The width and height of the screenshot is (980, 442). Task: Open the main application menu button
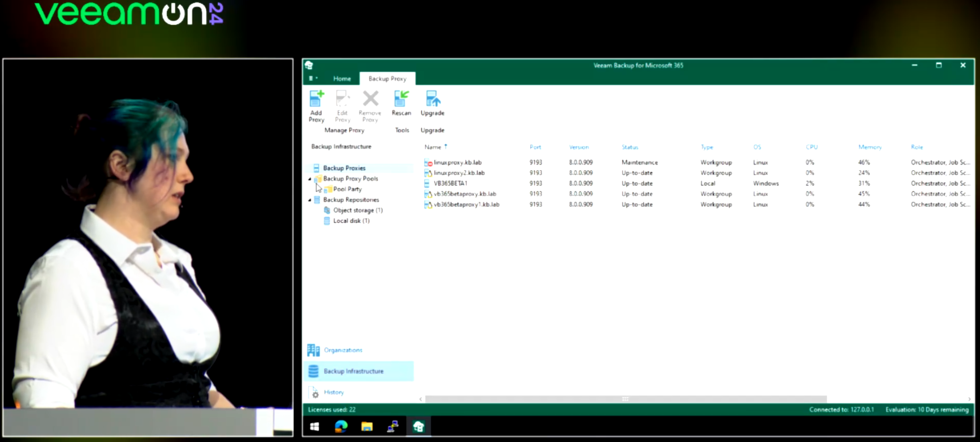coord(313,79)
